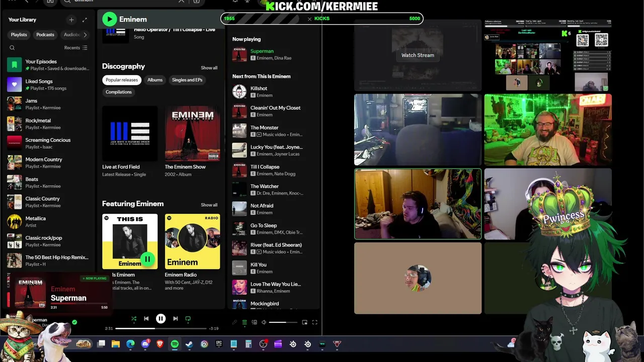The width and height of the screenshot is (644, 362).
Task: Select Popular releases discography filter
Action: (122, 80)
